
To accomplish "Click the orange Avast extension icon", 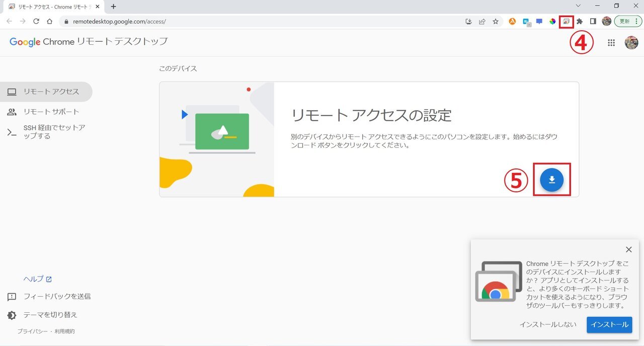I will pyautogui.click(x=512, y=22).
